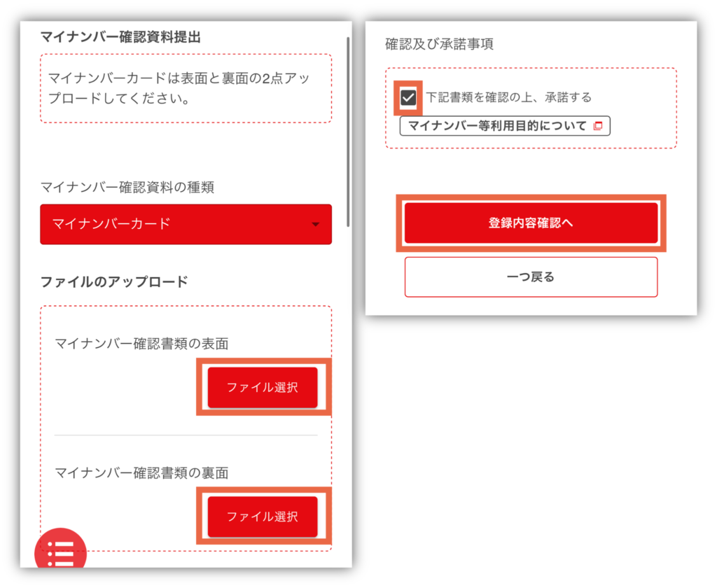Click the ファイルのアップロード section heading
717x588 pixels.
(x=114, y=281)
